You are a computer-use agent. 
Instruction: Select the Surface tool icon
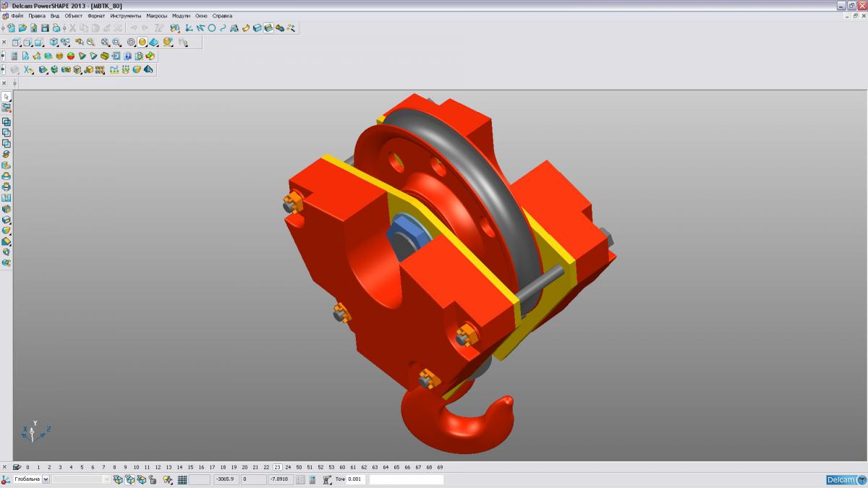click(246, 28)
